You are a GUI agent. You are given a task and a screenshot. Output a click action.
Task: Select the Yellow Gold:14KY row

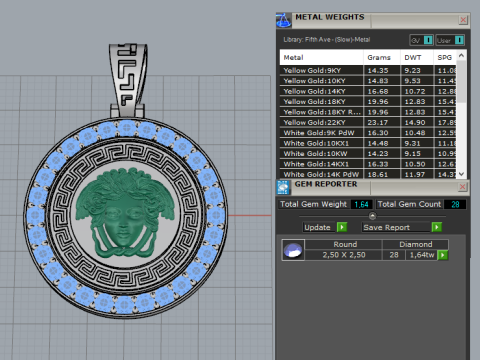tap(368, 91)
